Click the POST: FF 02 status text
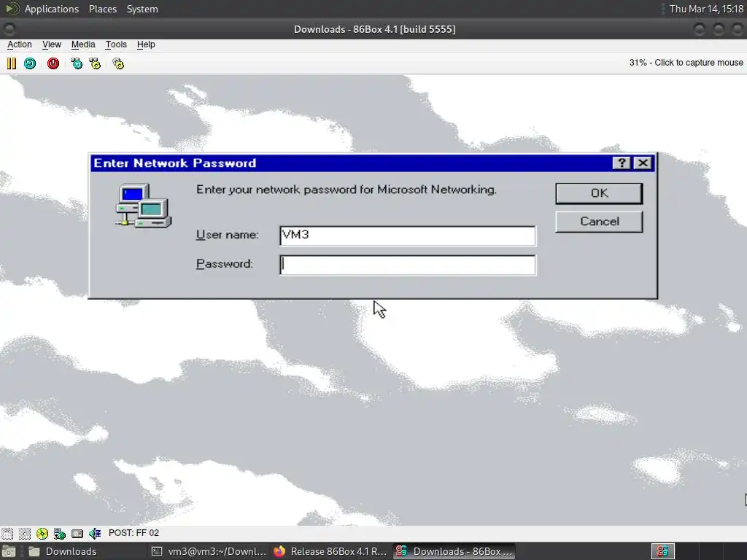The height and width of the screenshot is (560, 747). point(134,533)
